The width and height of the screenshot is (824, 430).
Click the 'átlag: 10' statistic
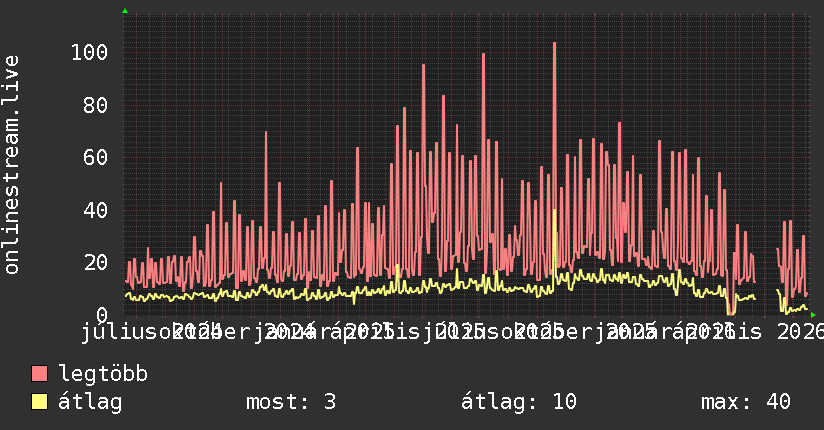[519, 402]
